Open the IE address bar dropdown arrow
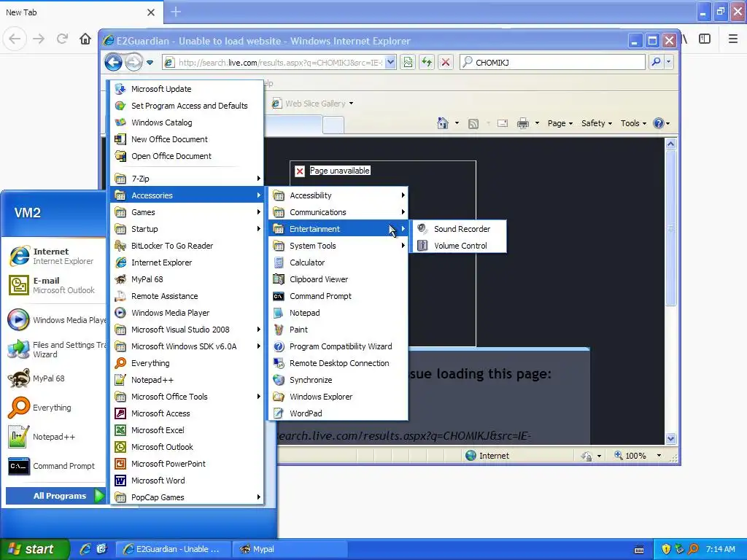Screen dimensions: 747x560 (x=390, y=63)
